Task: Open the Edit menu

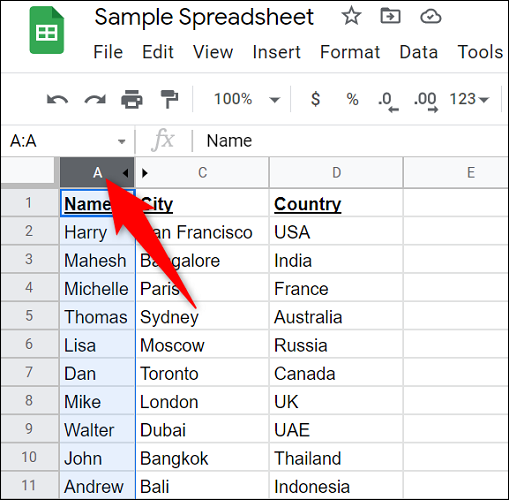Action: [158, 52]
